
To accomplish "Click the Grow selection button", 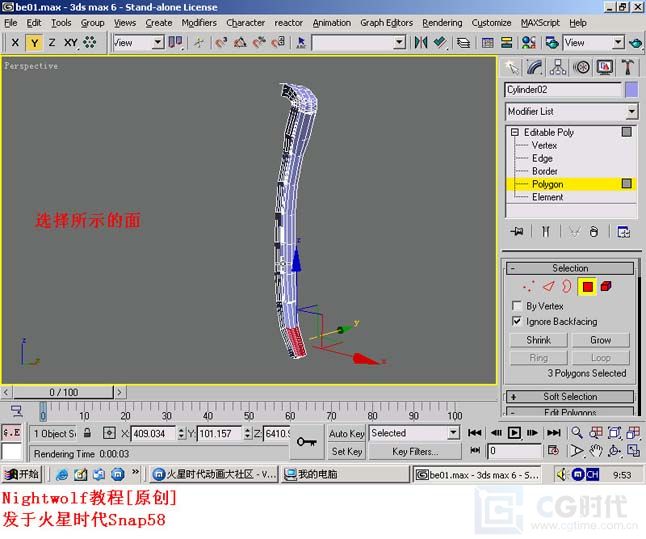I will [601, 340].
